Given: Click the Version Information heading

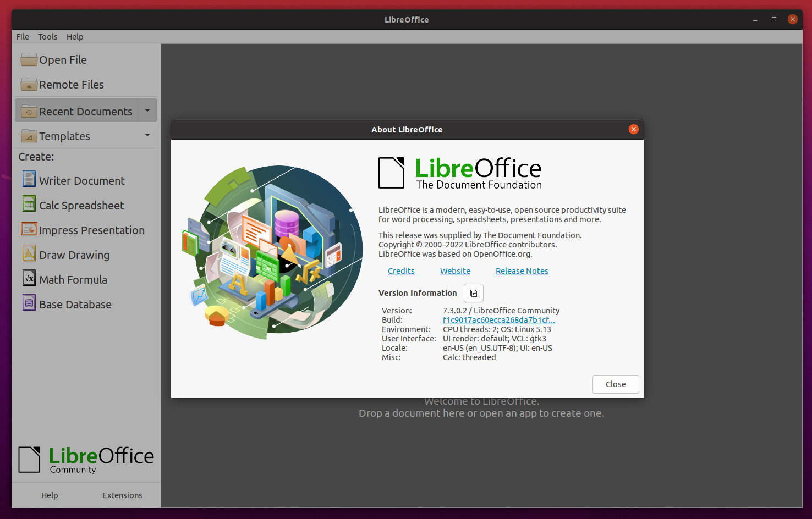Looking at the screenshot, I should (x=418, y=293).
